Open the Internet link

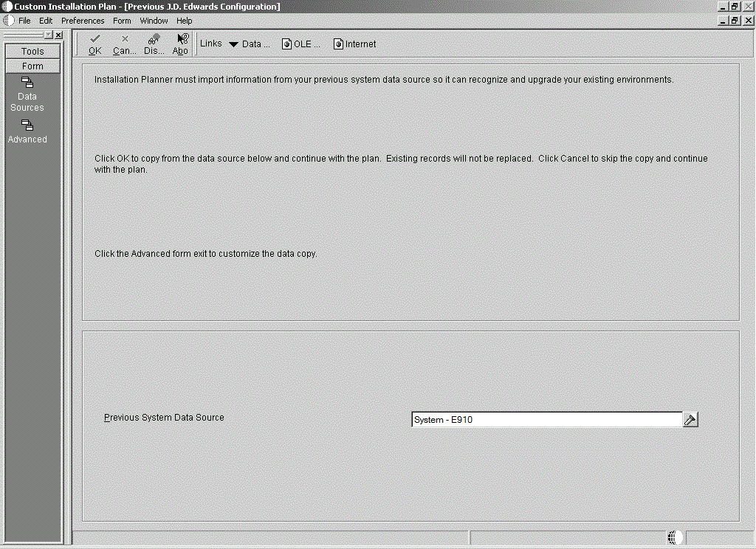tap(354, 44)
